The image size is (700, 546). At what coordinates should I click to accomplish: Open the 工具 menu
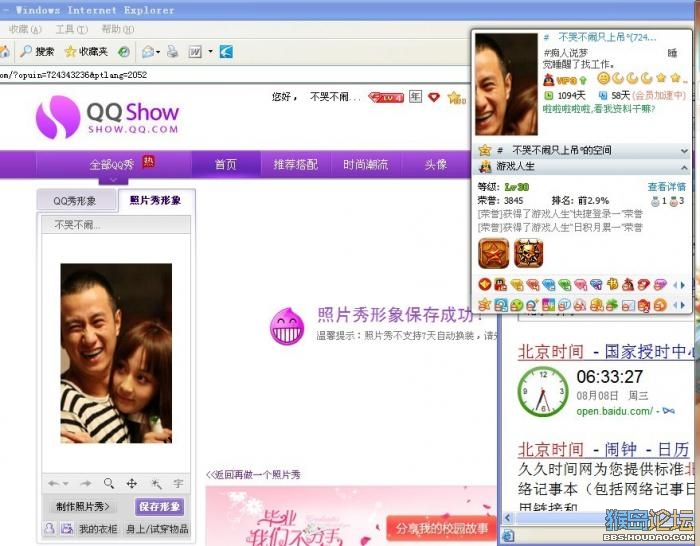71,29
